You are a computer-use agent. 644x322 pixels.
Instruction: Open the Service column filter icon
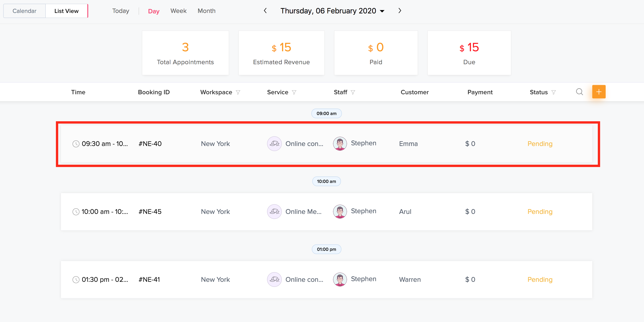(294, 92)
